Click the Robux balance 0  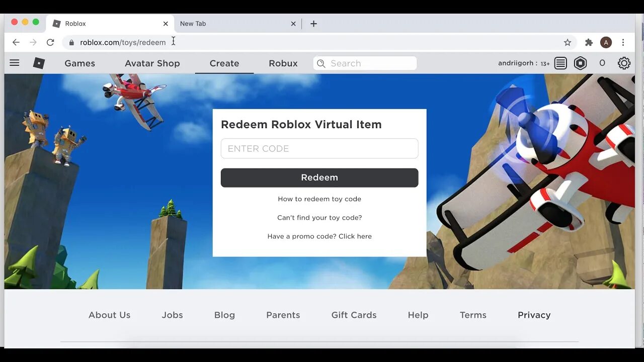click(602, 63)
